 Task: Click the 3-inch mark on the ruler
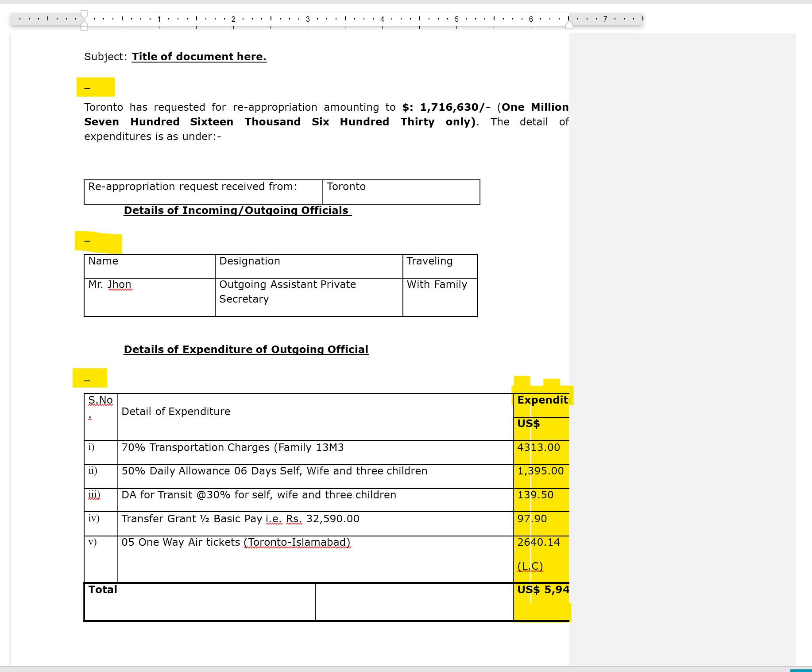(308, 19)
